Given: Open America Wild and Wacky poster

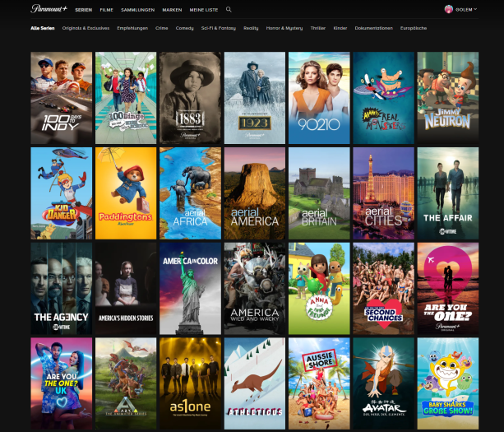Looking at the screenshot, I should [x=255, y=289].
